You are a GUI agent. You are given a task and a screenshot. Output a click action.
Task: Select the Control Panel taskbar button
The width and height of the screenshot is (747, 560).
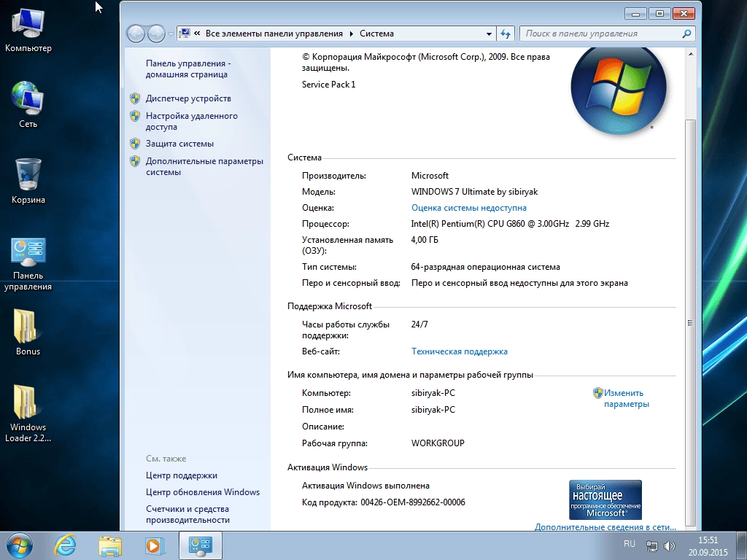(200, 545)
